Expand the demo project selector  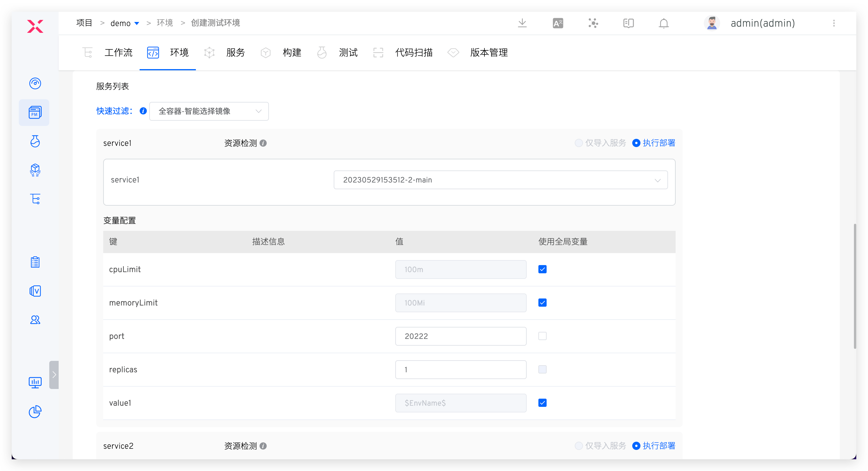point(137,23)
